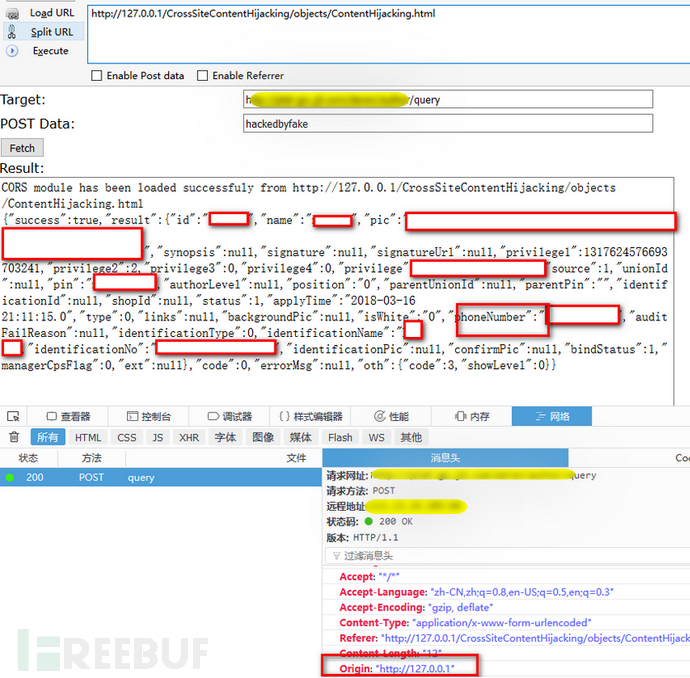Click the 过滤消息头 filter field
Screen dimensions: 690x678
508,556
